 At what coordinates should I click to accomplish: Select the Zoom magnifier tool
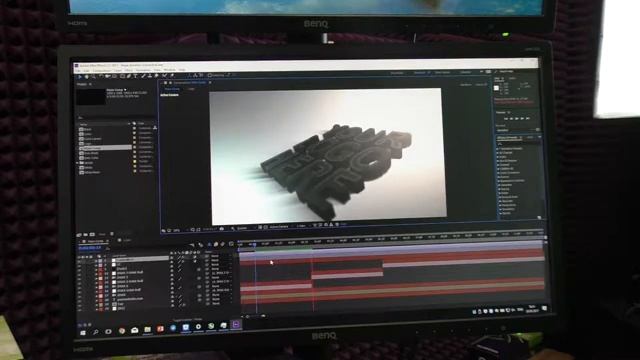coord(93,76)
